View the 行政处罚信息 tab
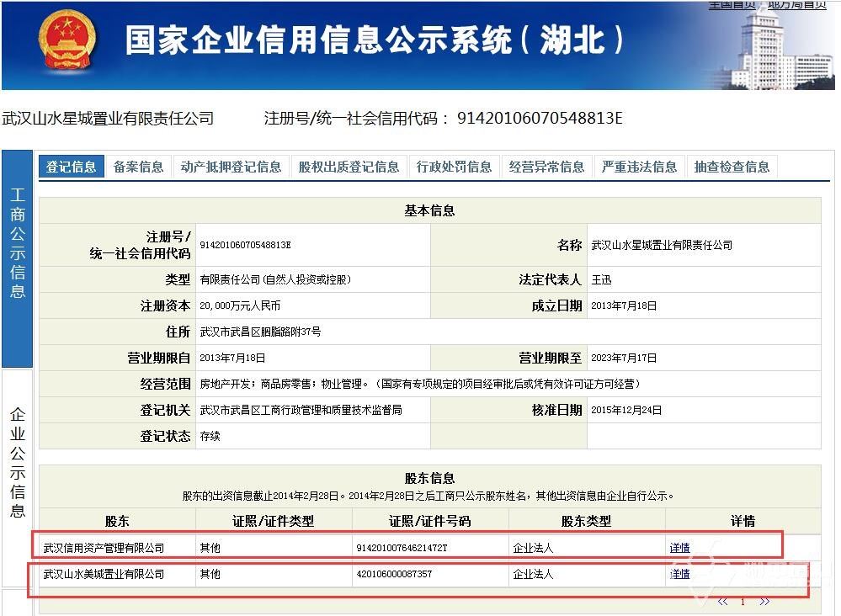Screen dimensions: 841x616 454,166
